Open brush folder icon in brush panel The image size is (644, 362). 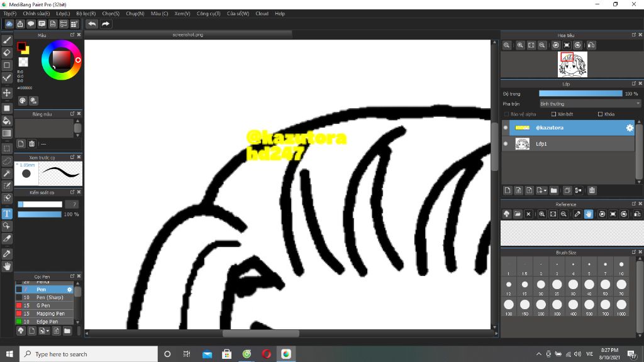coord(67,331)
